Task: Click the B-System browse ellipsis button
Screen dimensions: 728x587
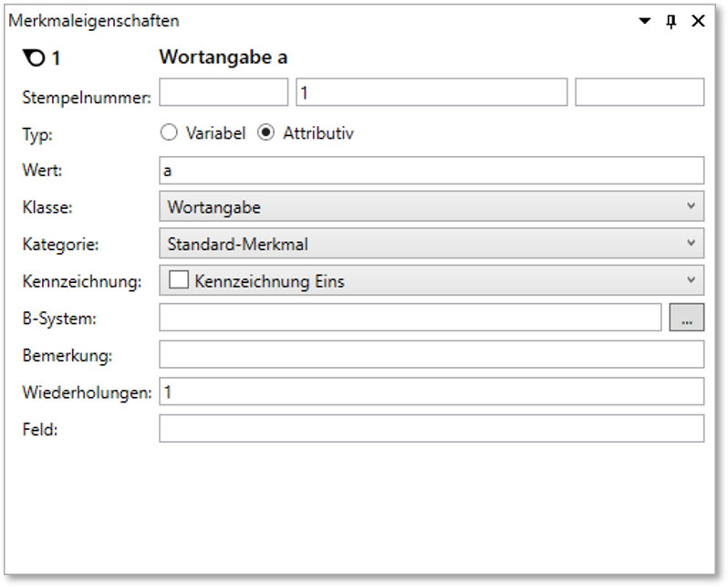Action: 686,318
